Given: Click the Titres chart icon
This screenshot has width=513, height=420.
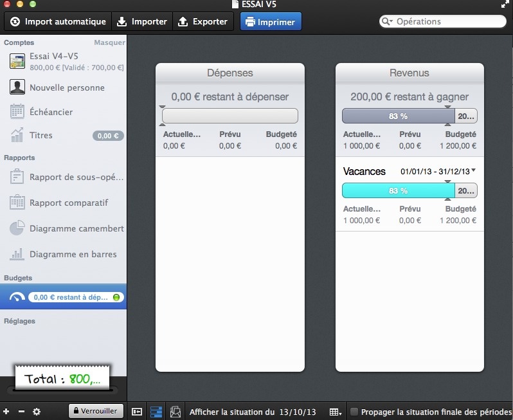Looking at the screenshot, I should [17, 135].
